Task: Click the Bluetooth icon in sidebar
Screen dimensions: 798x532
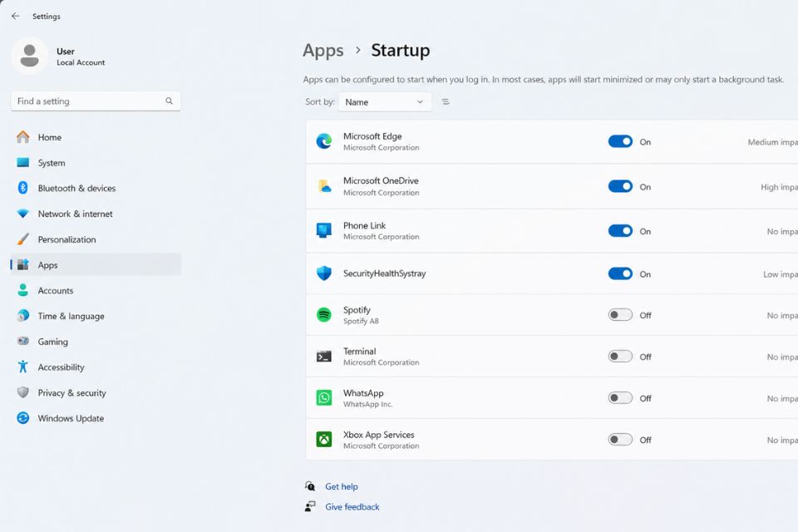Action: click(x=23, y=188)
